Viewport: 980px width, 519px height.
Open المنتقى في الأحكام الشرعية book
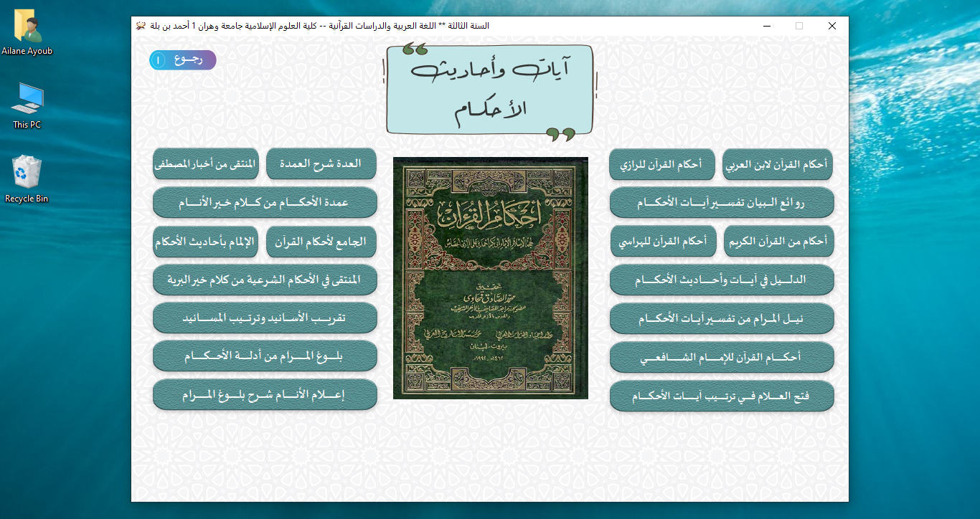(265, 280)
